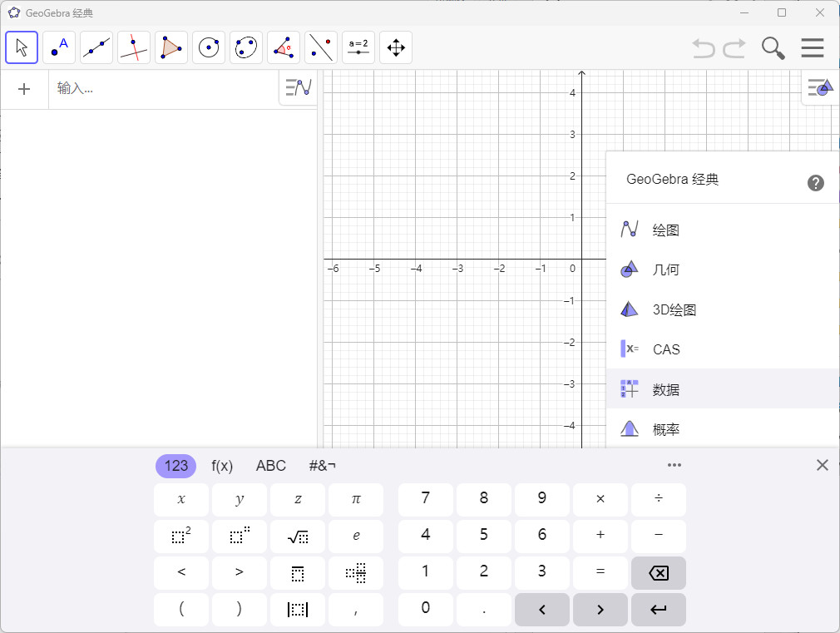The image size is (840, 633).
Task: Tap the equals = key
Action: click(600, 572)
